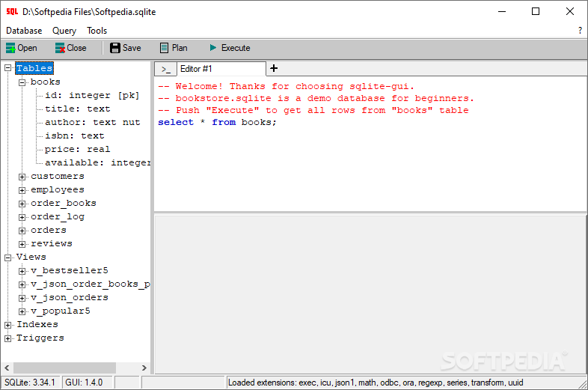Viewport: 588px width, 390px height.
Task: Open the Tools menu
Action: (x=97, y=31)
